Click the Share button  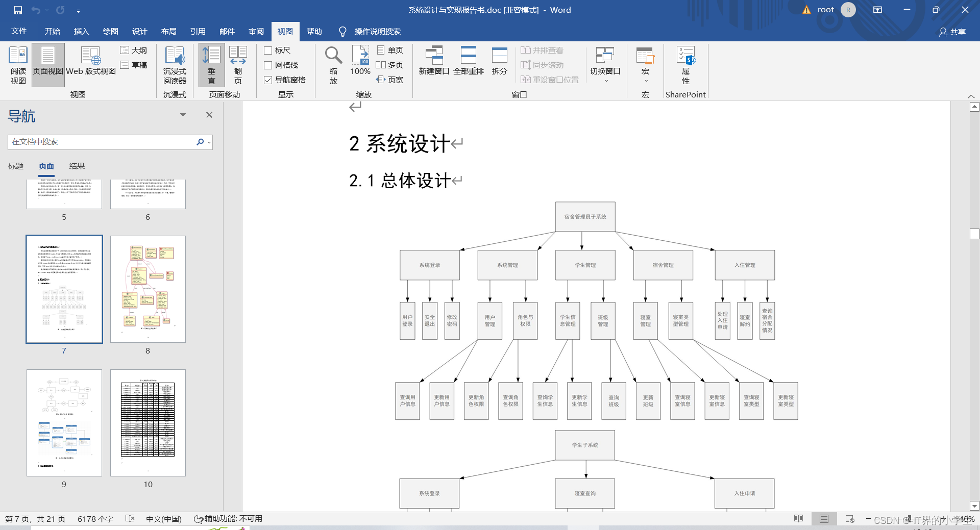952,32
